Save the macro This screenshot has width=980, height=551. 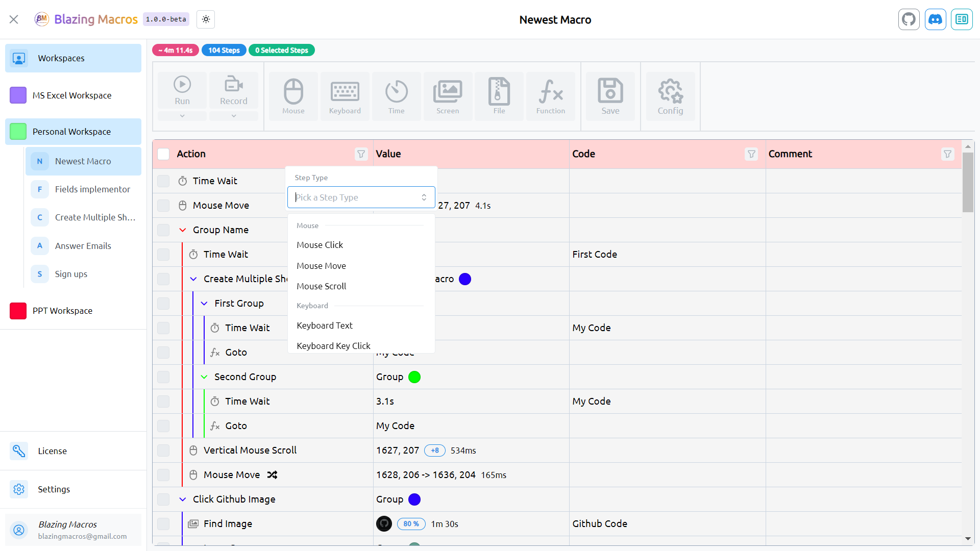tap(610, 96)
